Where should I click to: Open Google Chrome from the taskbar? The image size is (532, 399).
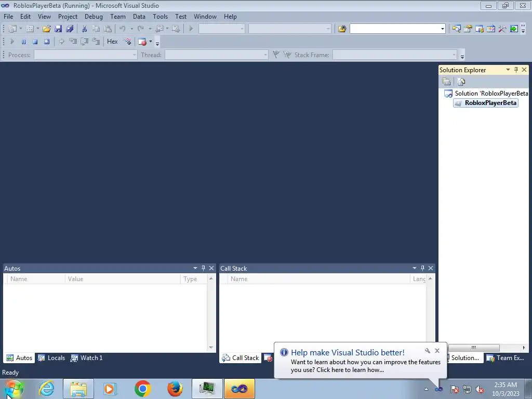point(142,389)
